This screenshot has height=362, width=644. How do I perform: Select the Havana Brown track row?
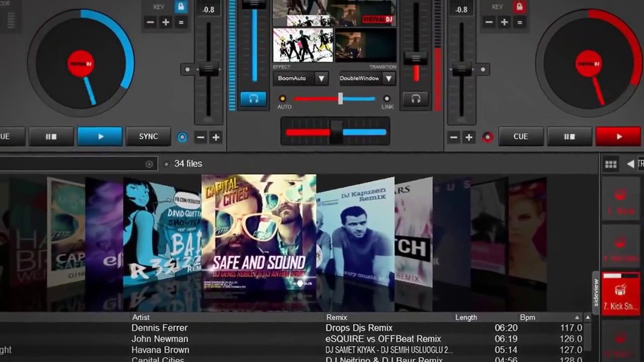[292, 350]
